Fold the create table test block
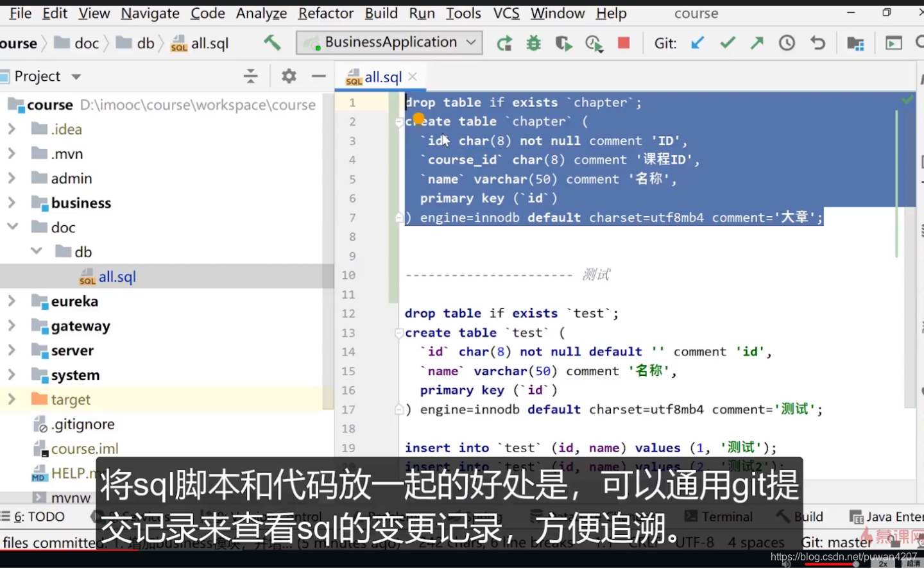This screenshot has height=569, width=924. tap(398, 333)
